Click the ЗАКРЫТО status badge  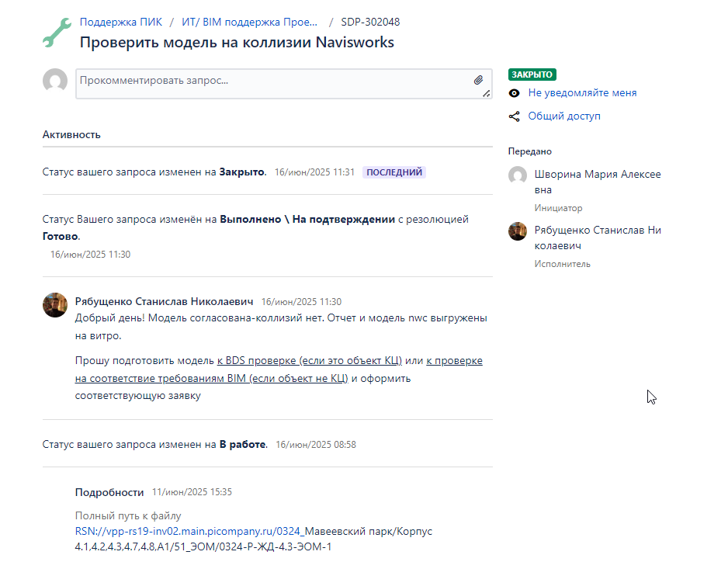tap(532, 75)
